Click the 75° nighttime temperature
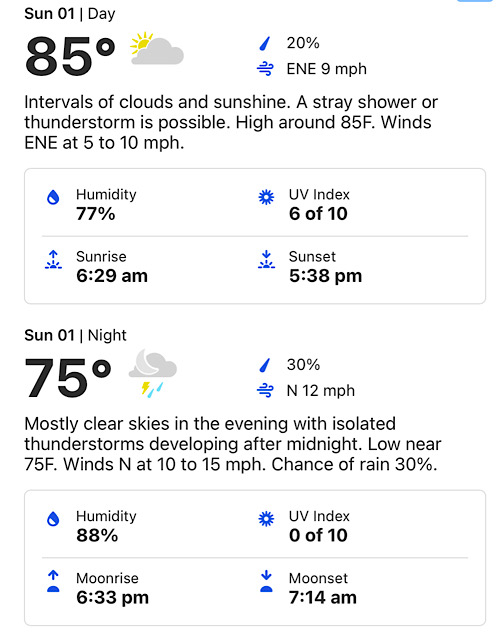Screen dimensions: 500x632 (68, 378)
